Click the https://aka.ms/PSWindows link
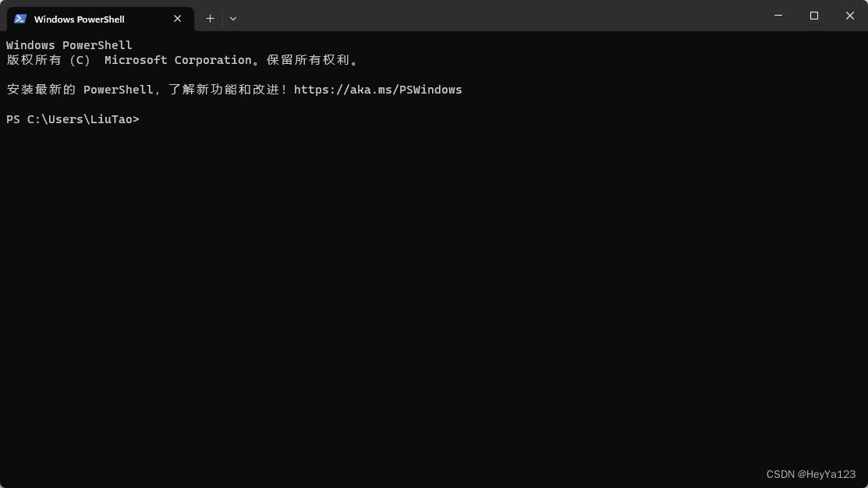The height and width of the screenshot is (488, 868). point(377,89)
